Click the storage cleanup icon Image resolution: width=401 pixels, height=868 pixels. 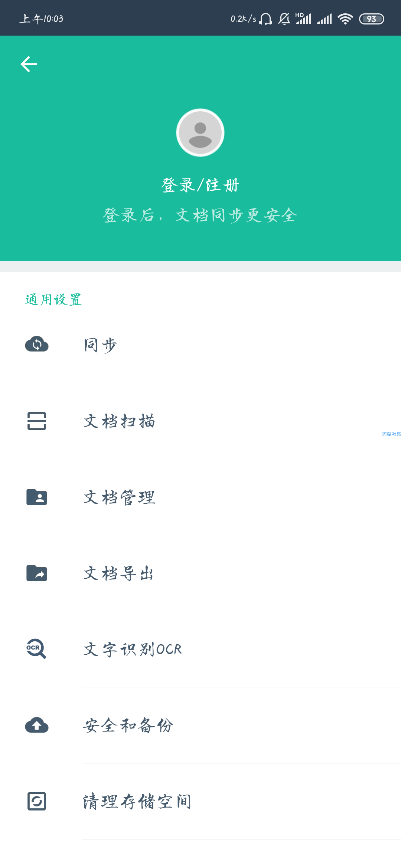[37, 801]
